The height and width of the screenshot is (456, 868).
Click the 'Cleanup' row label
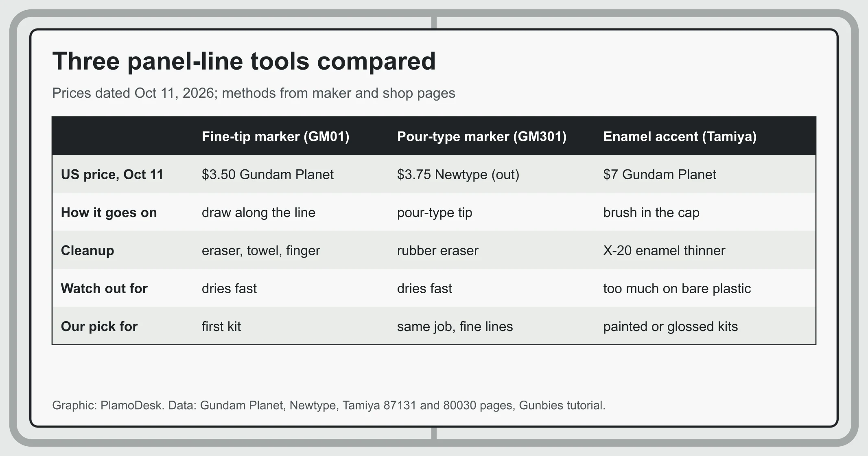point(87,250)
